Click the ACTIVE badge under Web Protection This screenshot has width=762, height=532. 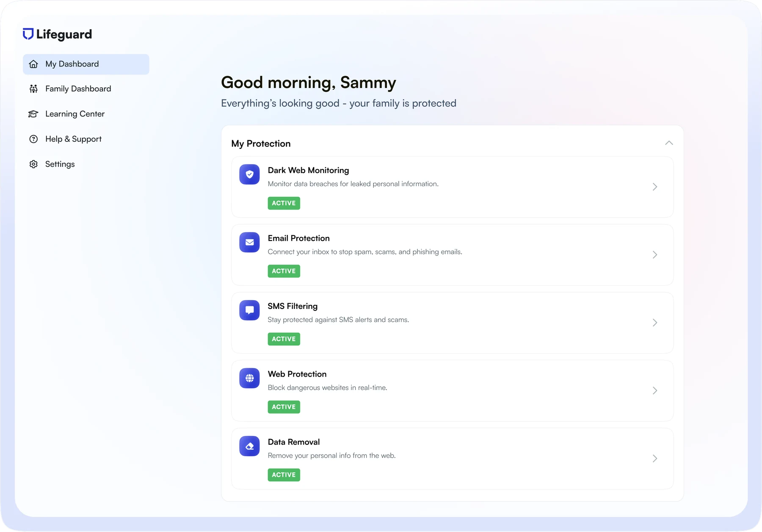[284, 407]
